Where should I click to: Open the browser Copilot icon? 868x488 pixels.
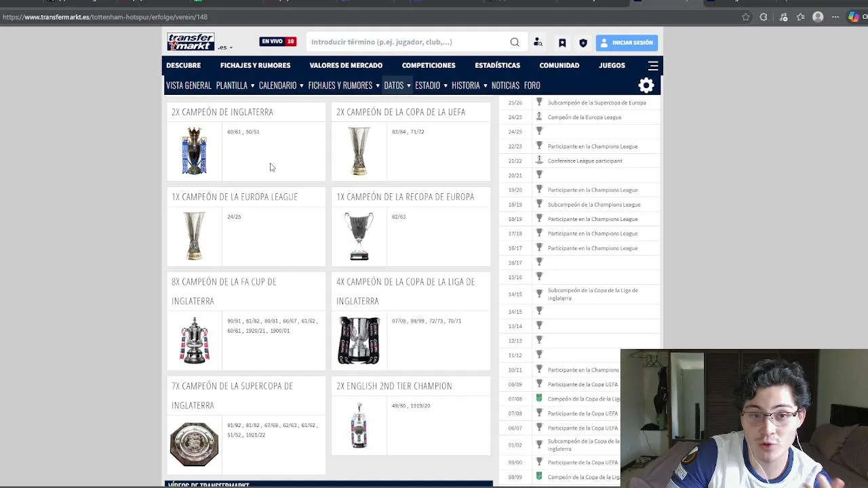854,17
